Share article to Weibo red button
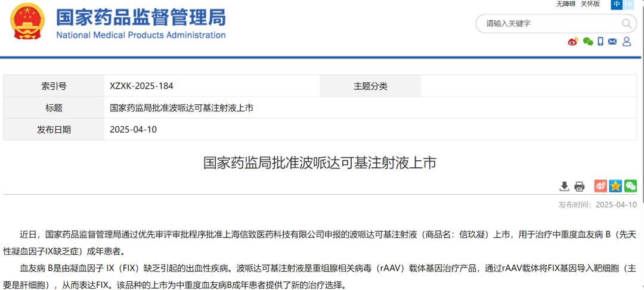Screen dimensions: 644x290 click(x=600, y=186)
